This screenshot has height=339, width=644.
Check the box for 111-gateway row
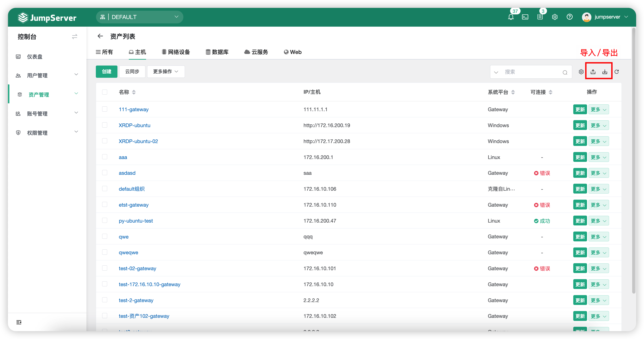pyautogui.click(x=105, y=109)
